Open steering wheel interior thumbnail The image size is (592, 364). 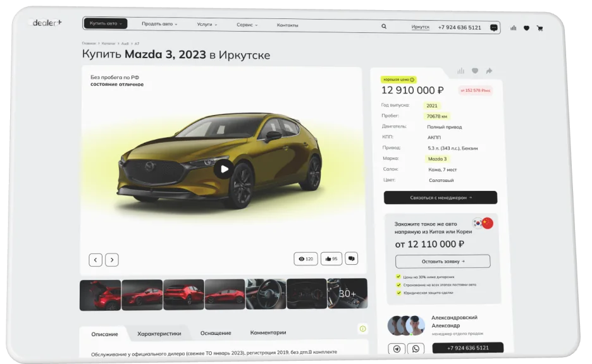(x=266, y=294)
